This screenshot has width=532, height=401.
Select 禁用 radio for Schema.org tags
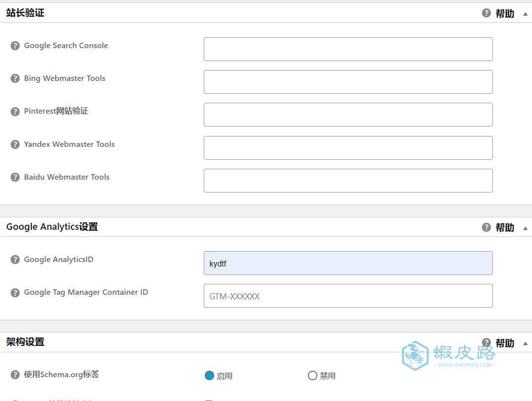(312, 376)
